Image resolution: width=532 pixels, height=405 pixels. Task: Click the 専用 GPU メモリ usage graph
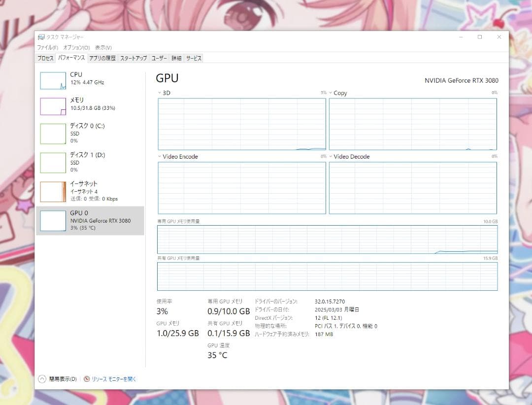click(x=327, y=239)
